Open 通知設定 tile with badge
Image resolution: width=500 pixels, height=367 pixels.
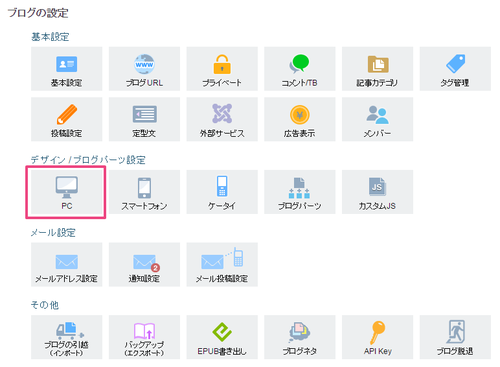[x=144, y=265]
